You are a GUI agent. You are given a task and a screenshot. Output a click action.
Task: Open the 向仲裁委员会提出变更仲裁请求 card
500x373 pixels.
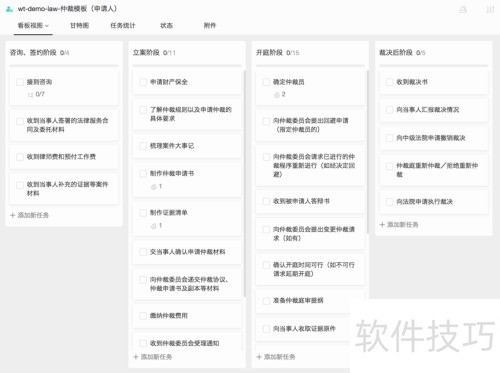(310, 234)
